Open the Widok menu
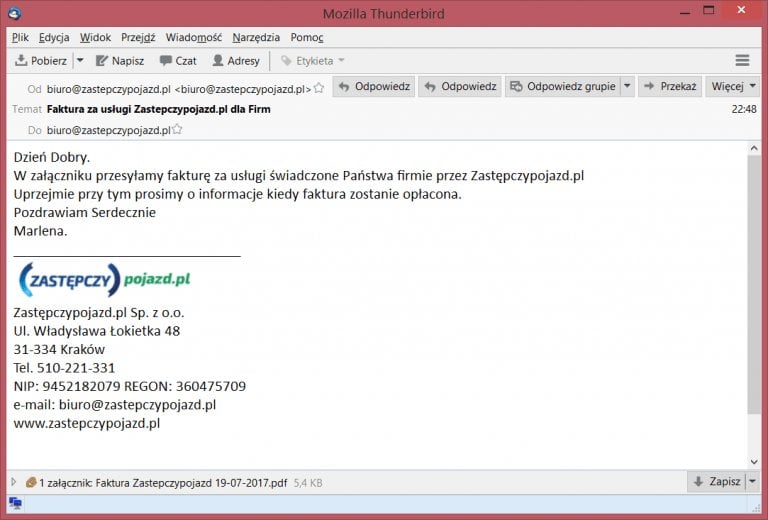 point(96,37)
